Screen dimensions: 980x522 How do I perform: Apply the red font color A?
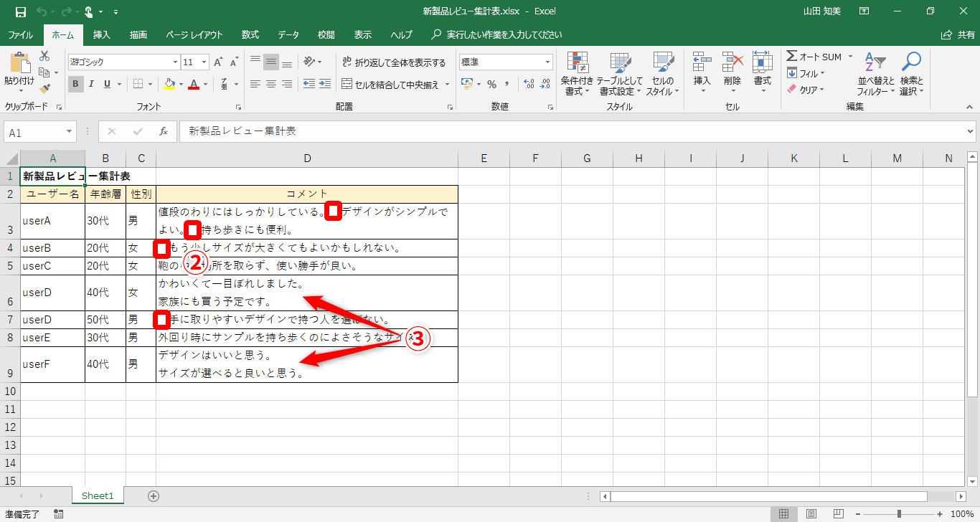click(194, 84)
